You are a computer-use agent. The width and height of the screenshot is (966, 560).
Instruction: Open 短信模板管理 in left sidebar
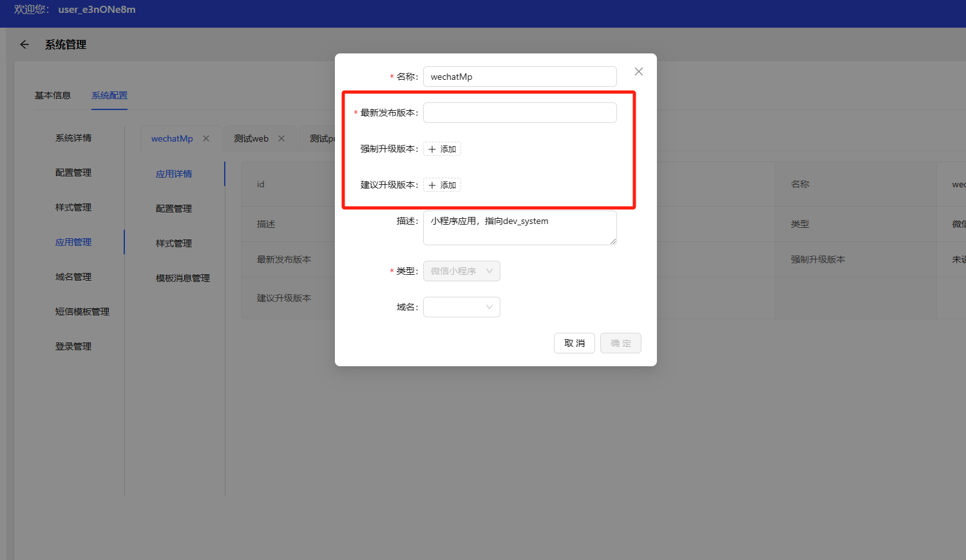coord(82,312)
